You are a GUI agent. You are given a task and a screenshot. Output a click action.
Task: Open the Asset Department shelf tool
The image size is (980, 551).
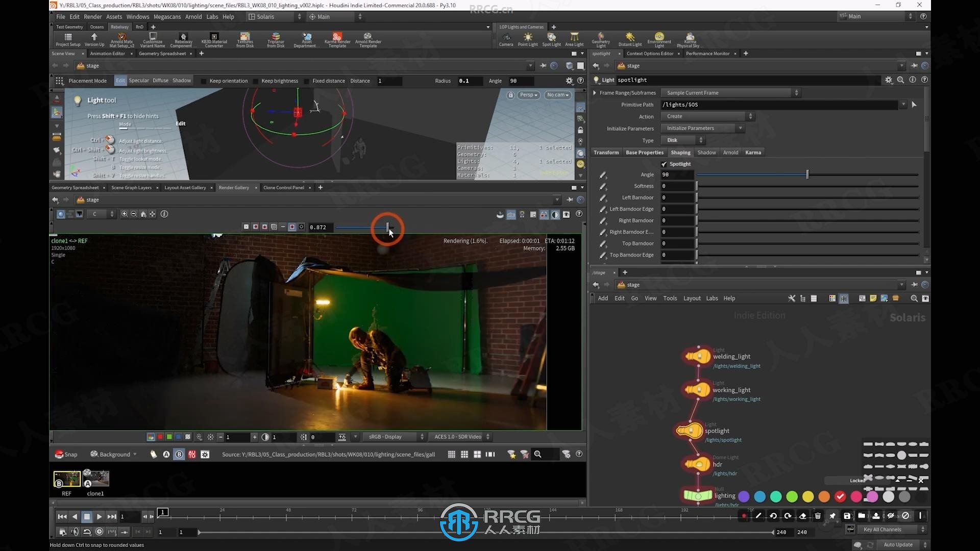tap(306, 40)
